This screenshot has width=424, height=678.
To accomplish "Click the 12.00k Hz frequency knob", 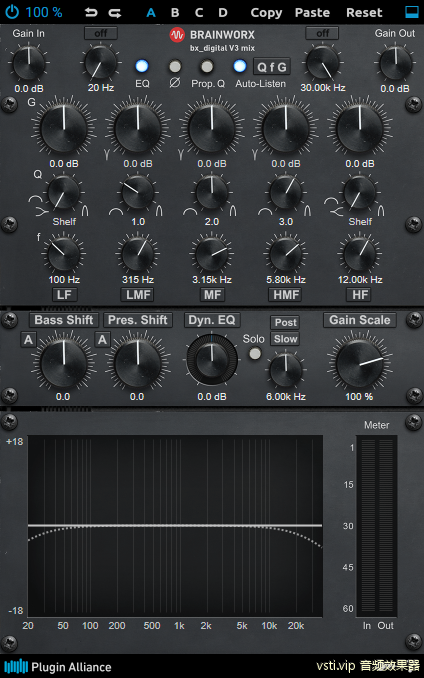I will tap(360, 254).
